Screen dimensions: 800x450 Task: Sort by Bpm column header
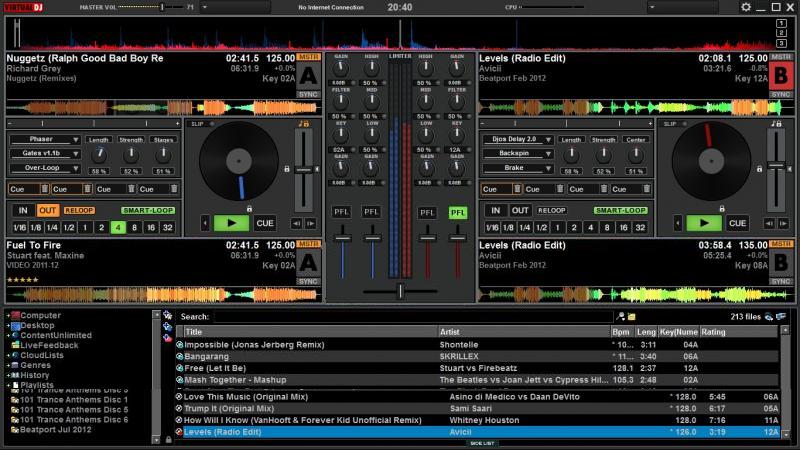click(623, 332)
